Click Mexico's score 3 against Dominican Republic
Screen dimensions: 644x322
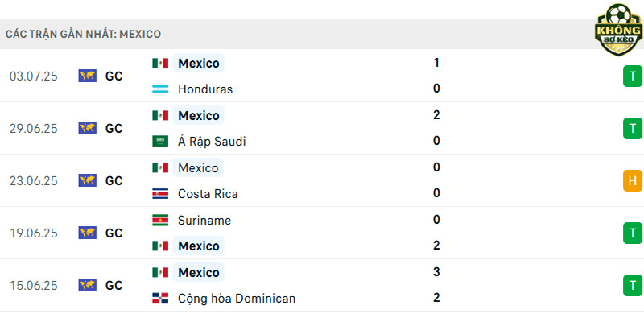[x=436, y=272]
